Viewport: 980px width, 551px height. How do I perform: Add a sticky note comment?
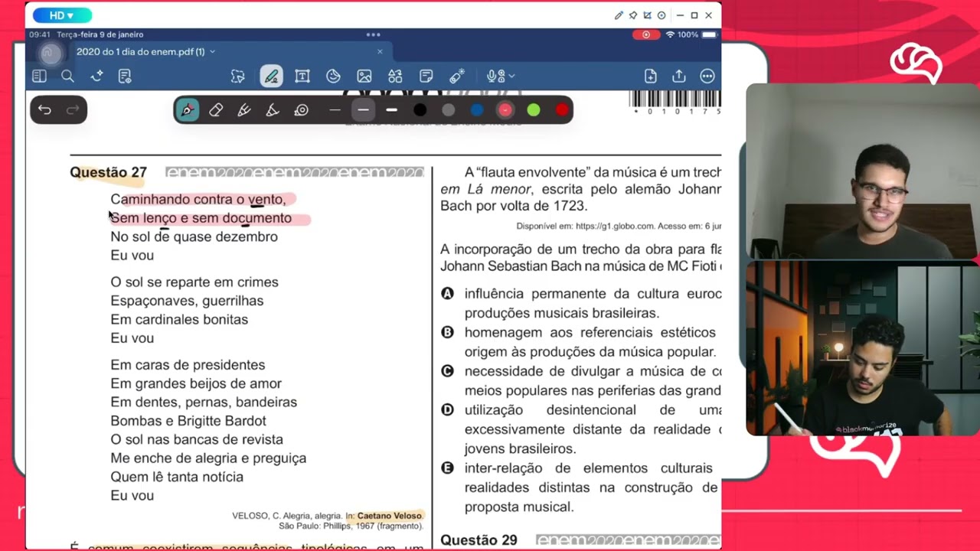(x=426, y=76)
